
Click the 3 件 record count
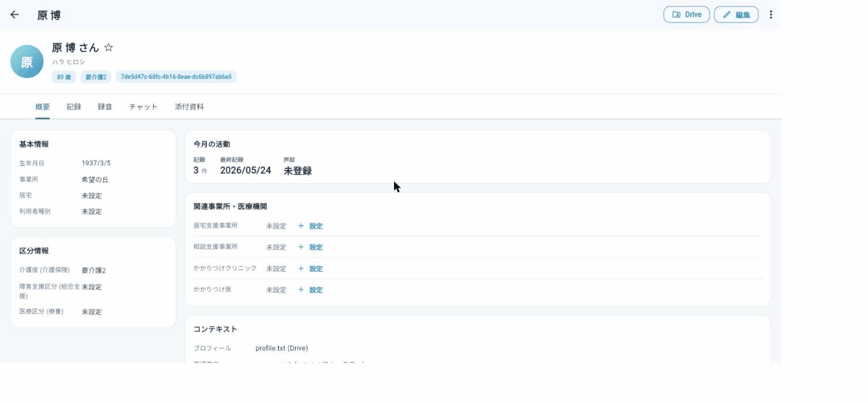200,171
